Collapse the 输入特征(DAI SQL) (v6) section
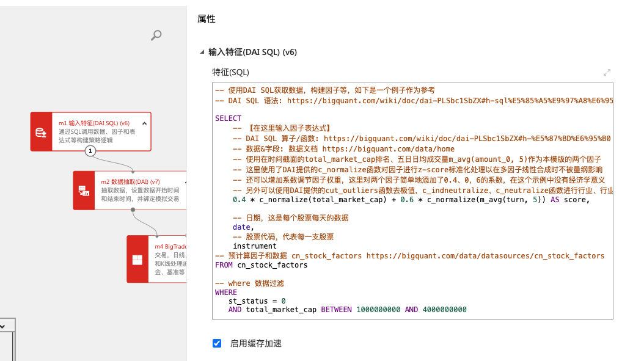 point(202,53)
